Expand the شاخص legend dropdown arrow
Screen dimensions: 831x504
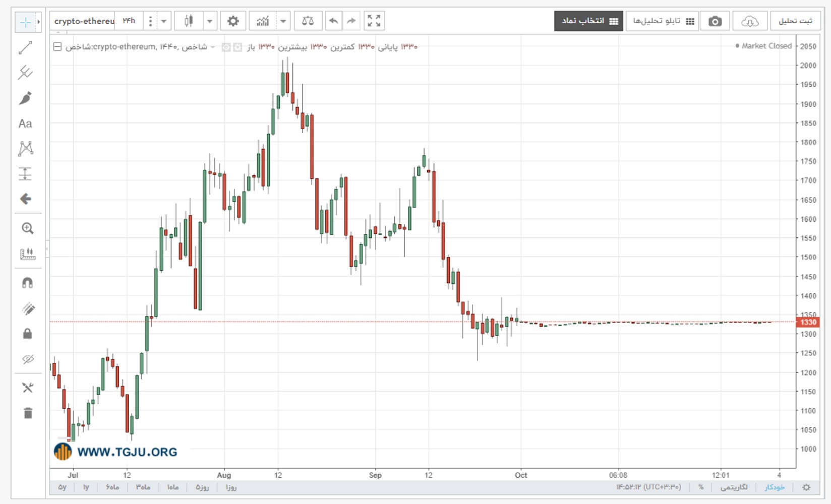pos(213,47)
